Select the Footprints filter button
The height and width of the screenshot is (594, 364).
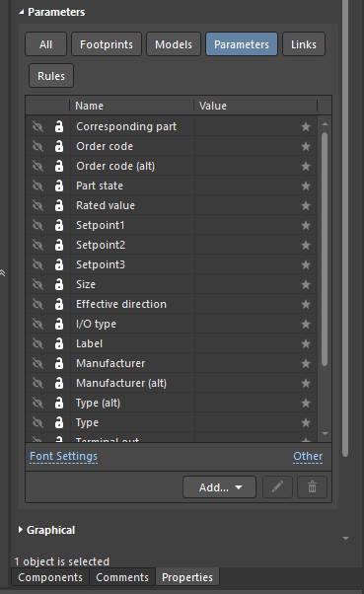coord(107,44)
